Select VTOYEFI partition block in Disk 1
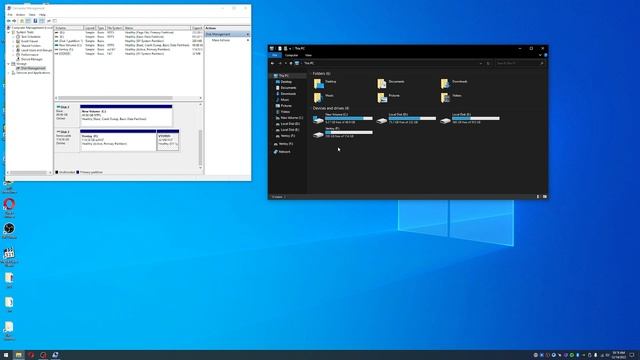This screenshot has height=360, width=640. pos(168,140)
